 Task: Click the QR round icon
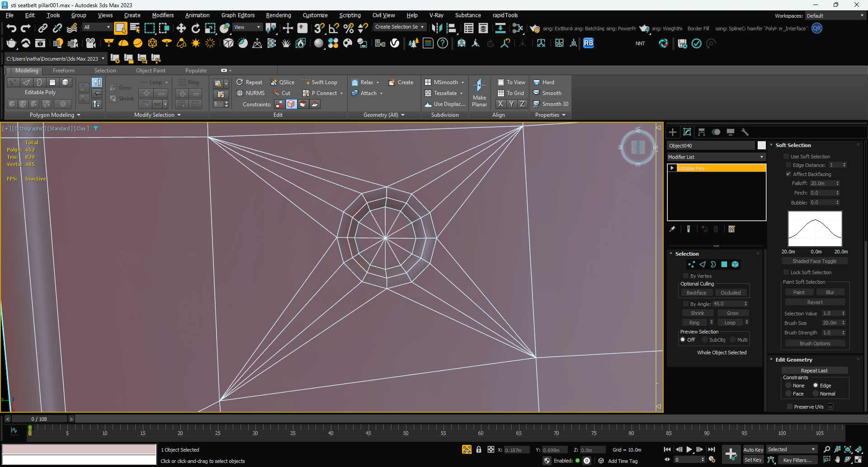(817, 28)
